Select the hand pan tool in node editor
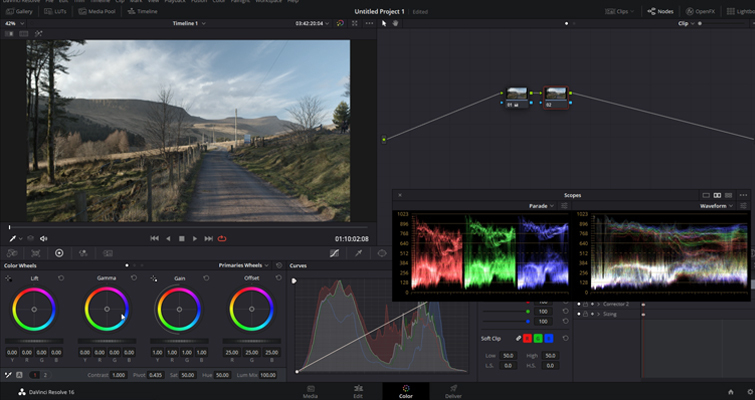The width and height of the screenshot is (755, 400). point(395,23)
